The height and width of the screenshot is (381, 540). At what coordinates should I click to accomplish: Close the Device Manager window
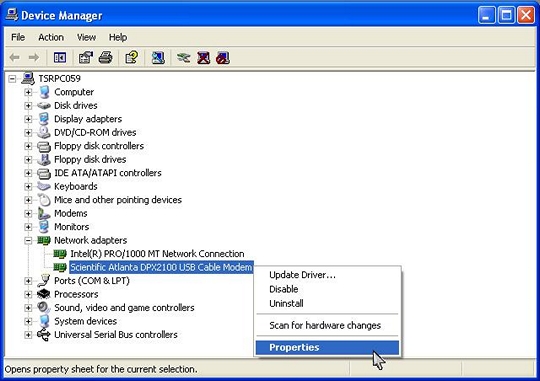[x=526, y=15]
